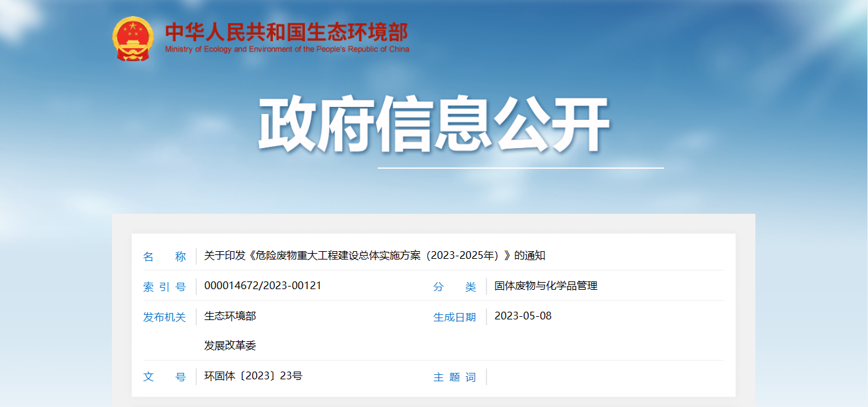Click the 发布机关 field label
This screenshot has width=868, height=407.
164,317
